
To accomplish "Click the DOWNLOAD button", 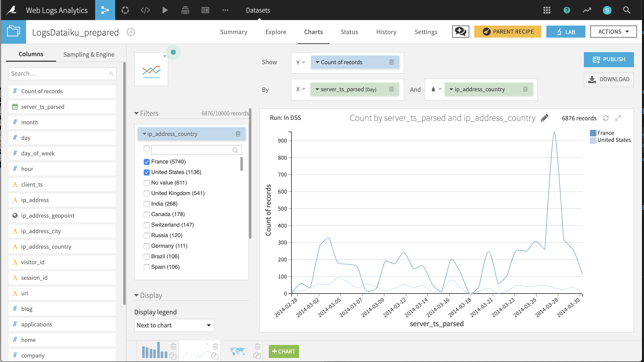I will [609, 79].
